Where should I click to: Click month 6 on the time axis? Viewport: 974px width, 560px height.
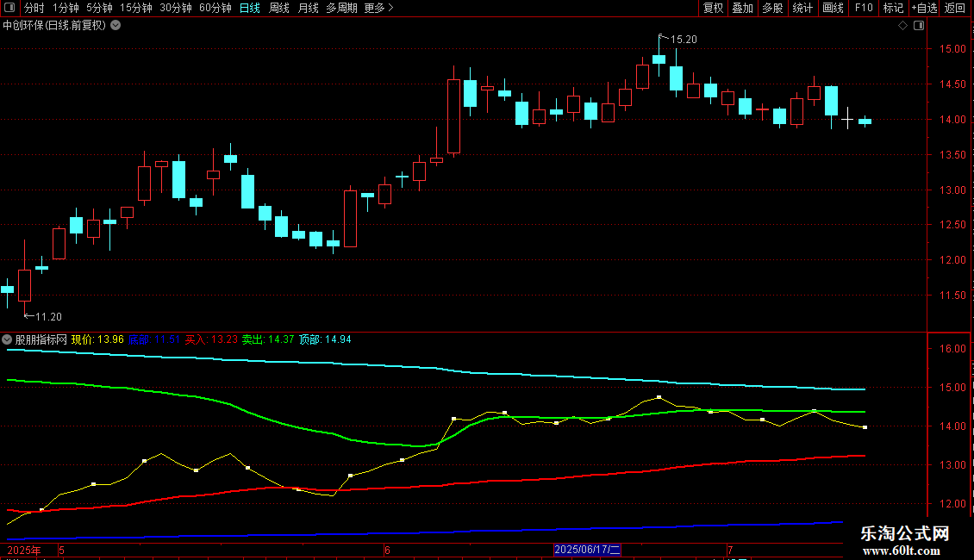(x=387, y=550)
